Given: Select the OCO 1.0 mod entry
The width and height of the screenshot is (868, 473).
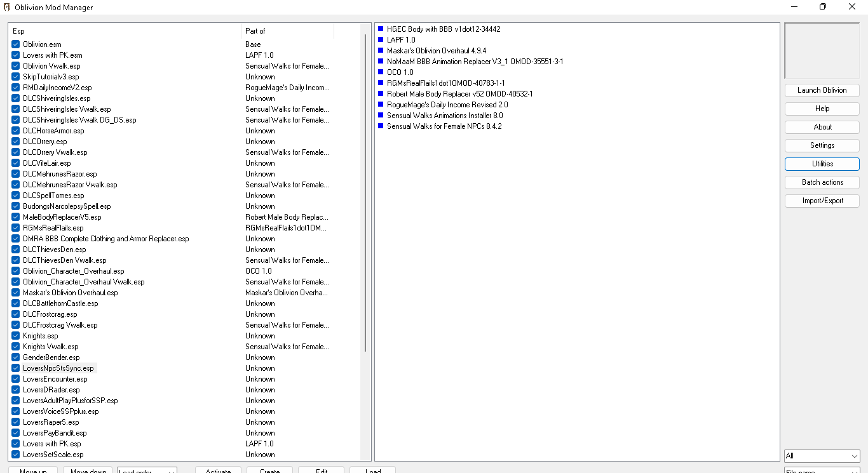Looking at the screenshot, I should click(400, 72).
